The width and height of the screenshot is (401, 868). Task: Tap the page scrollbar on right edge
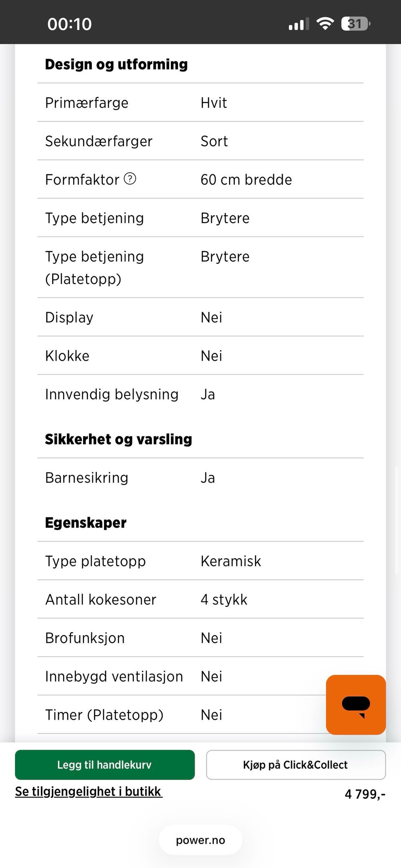tap(396, 520)
